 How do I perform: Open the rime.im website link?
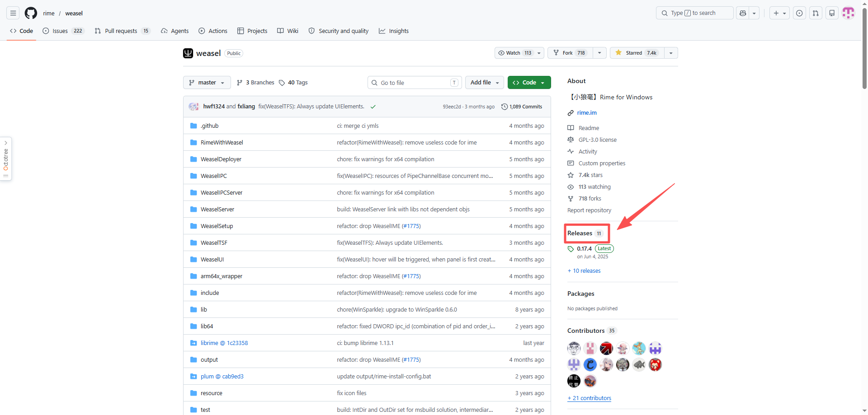587,113
